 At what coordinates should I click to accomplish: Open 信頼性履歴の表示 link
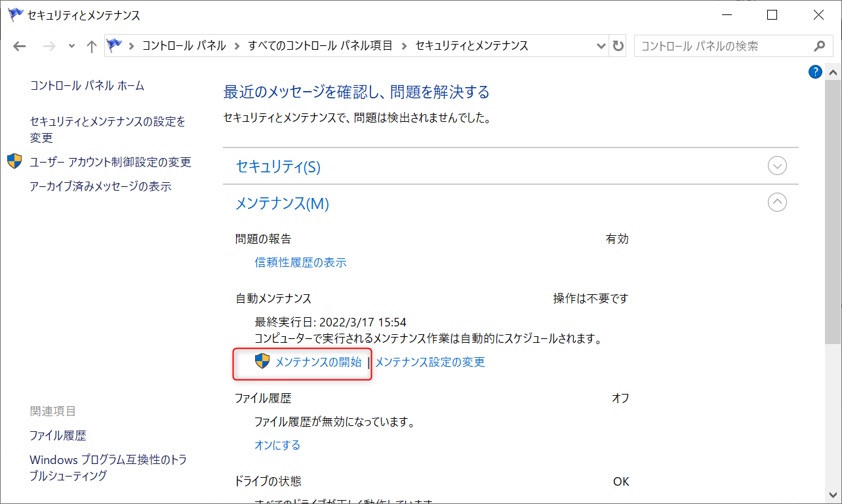tap(300, 263)
